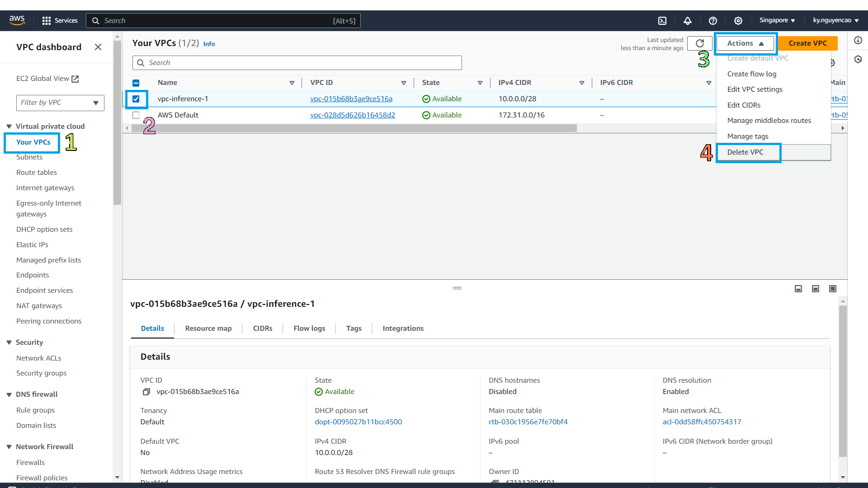
Task: Open the hexagon tutorials icon on right edge
Action: coord(858,59)
